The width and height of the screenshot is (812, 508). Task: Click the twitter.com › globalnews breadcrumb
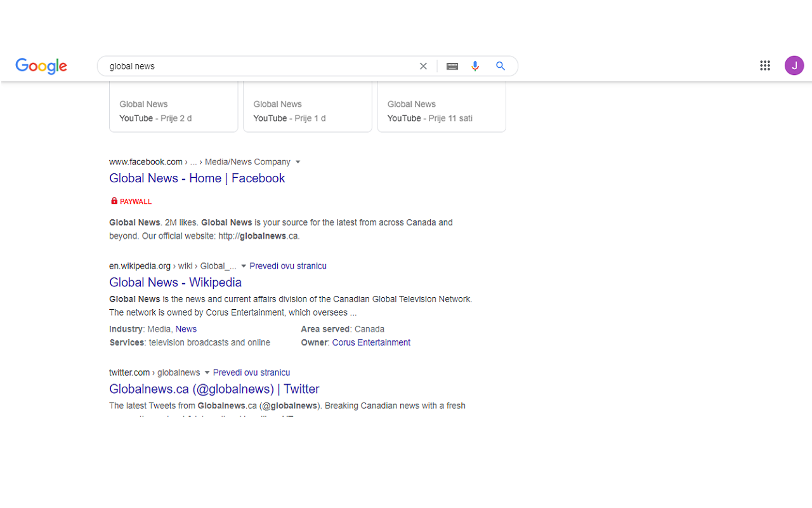pyautogui.click(x=155, y=373)
